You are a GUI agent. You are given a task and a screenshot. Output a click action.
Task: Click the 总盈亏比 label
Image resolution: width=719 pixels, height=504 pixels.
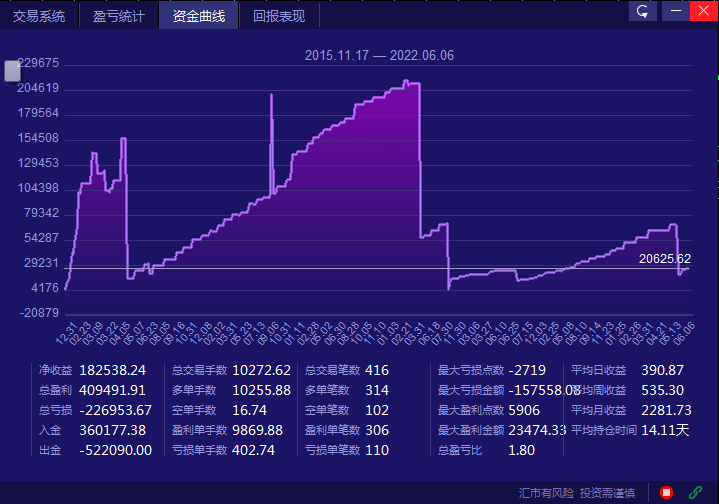tap(459, 450)
